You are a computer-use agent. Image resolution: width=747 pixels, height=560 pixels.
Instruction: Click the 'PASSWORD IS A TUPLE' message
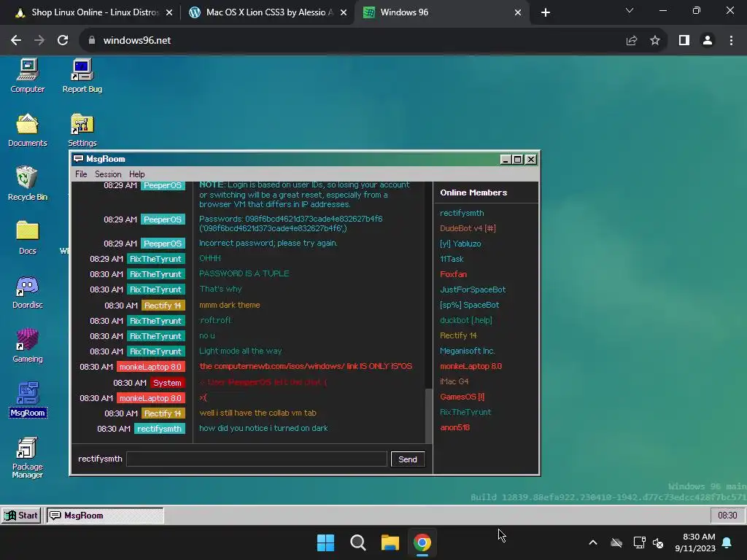(244, 273)
